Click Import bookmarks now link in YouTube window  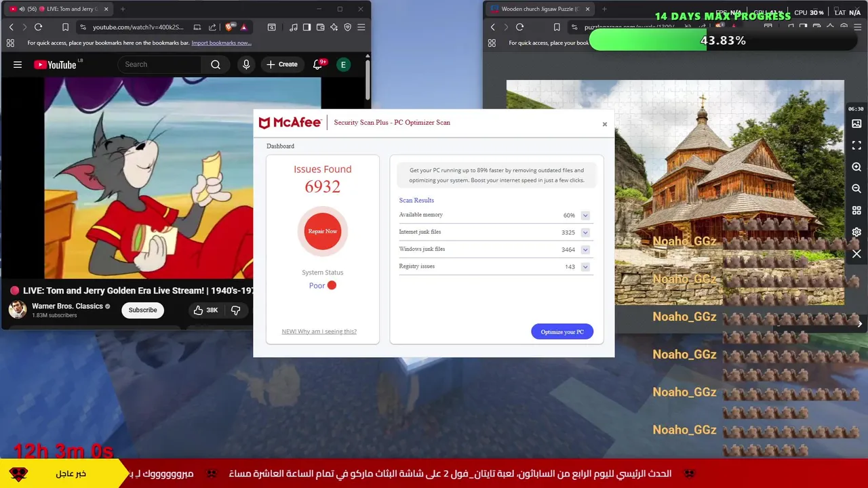click(221, 43)
